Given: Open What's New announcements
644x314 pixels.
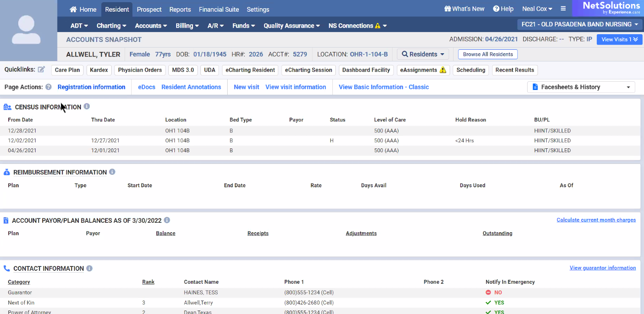Looking at the screenshot, I should pyautogui.click(x=464, y=9).
